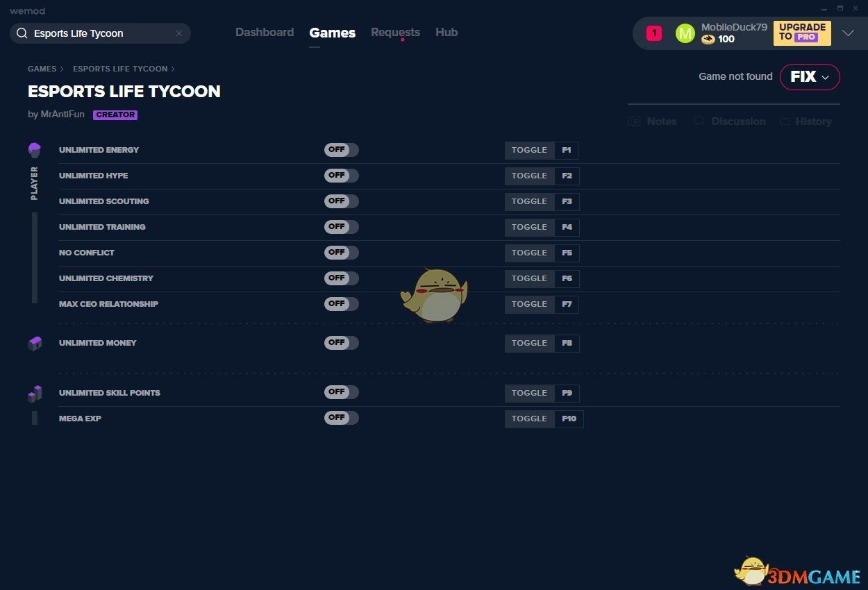Click the coins icon next to the balance
This screenshot has width=868, height=590.
click(709, 39)
